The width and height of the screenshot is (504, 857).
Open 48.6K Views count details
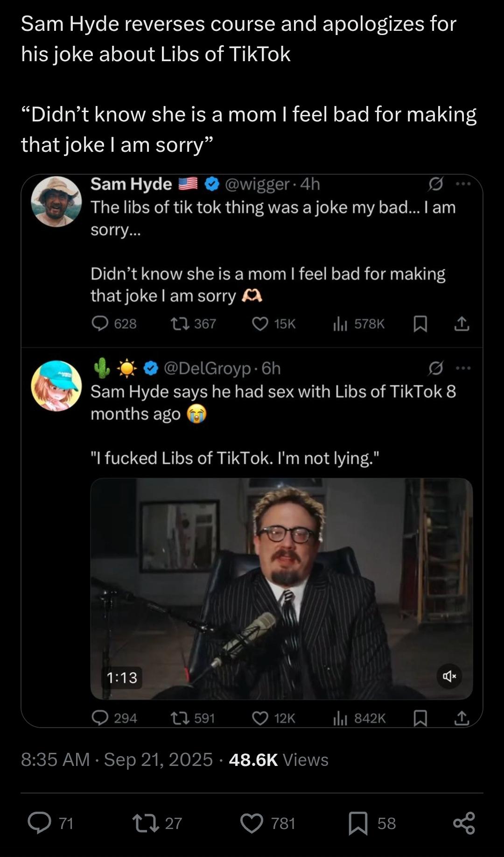tap(278, 760)
